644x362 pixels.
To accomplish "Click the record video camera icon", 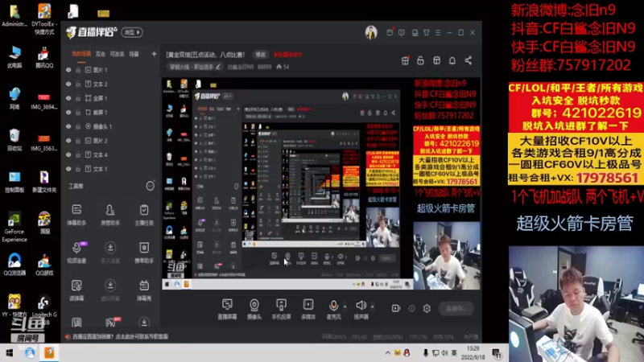I will 396,308.
